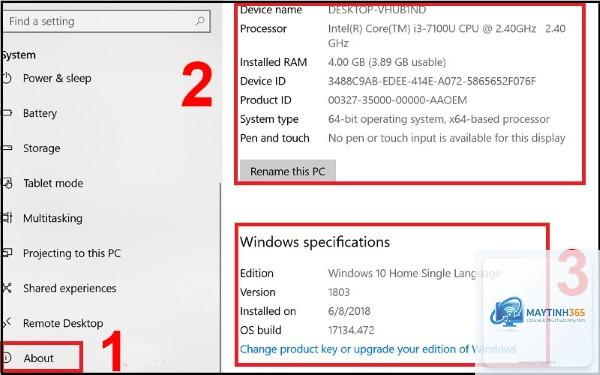The image size is (600, 375).
Task: Click the Projecting to this PC icon
Action: click(7, 253)
